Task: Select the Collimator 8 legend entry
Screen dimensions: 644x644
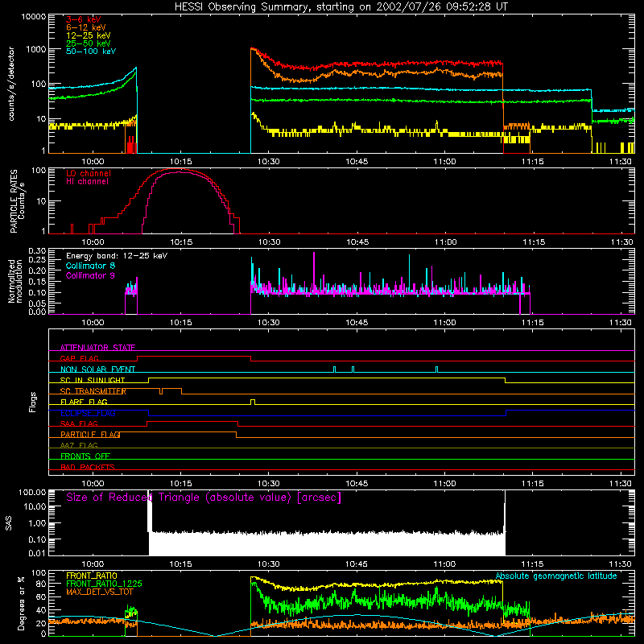Action: click(90, 266)
